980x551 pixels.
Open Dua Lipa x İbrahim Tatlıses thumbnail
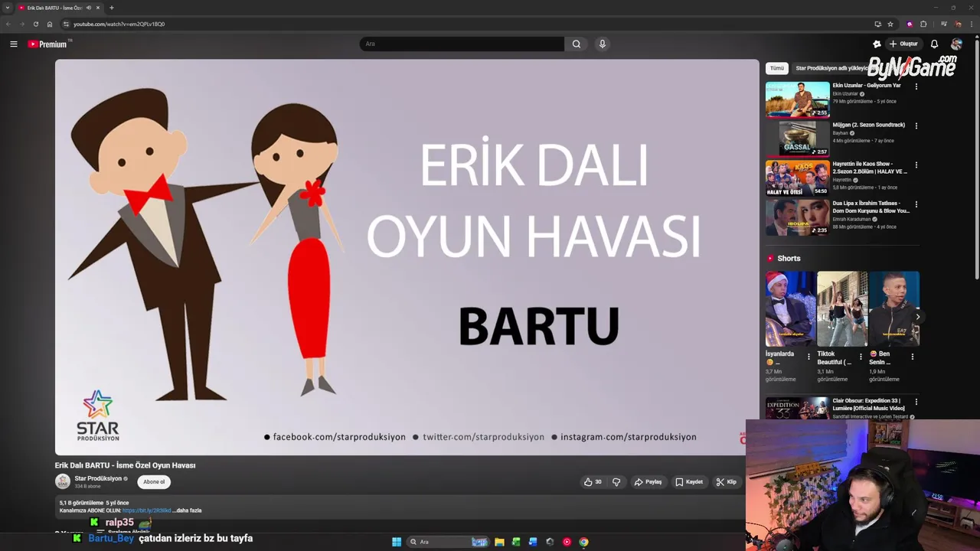pyautogui.click(x=797, y=217)
